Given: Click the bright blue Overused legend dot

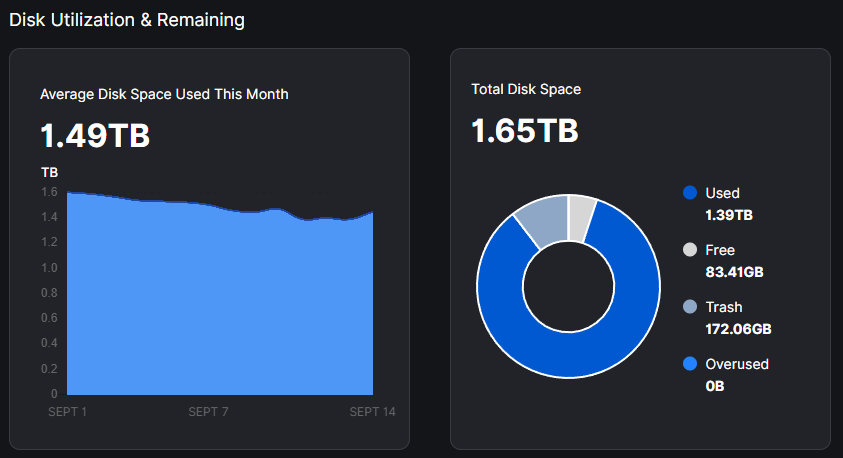Looking at the screenshot, I should (x=689, y=364).
